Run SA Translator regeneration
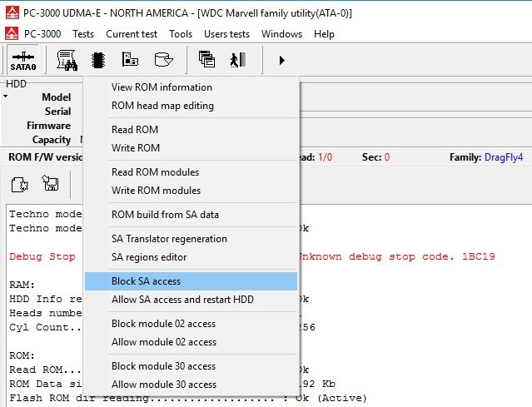 191,239
